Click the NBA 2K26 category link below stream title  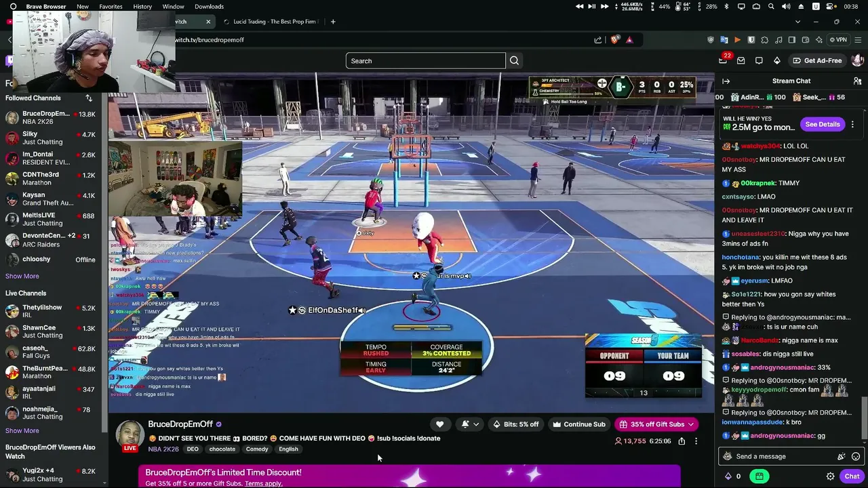pyautogui.click(x=163, y=449)
